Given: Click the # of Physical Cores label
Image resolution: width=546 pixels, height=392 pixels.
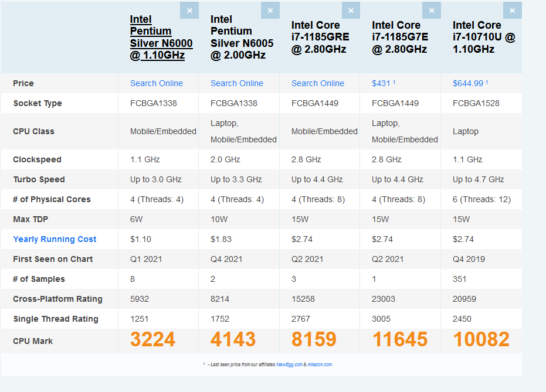Looking at the screenshot, I should click(x=52, y=199).
